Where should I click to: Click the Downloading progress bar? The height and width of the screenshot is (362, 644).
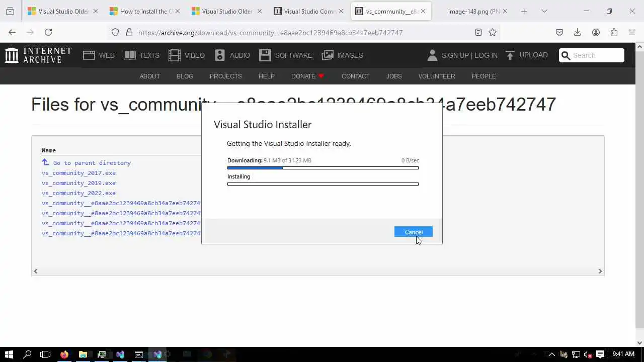click(x=323, y=168)
